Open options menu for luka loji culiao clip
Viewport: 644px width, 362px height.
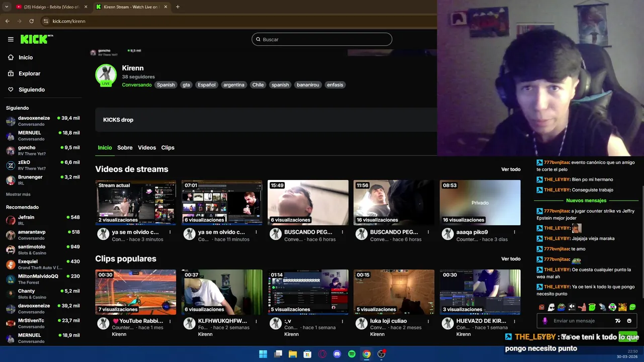point(428,321)
